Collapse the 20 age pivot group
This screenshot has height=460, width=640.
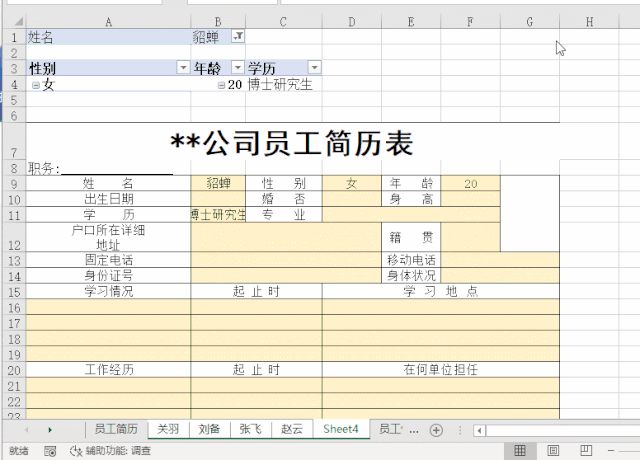[x=221, y=85]
